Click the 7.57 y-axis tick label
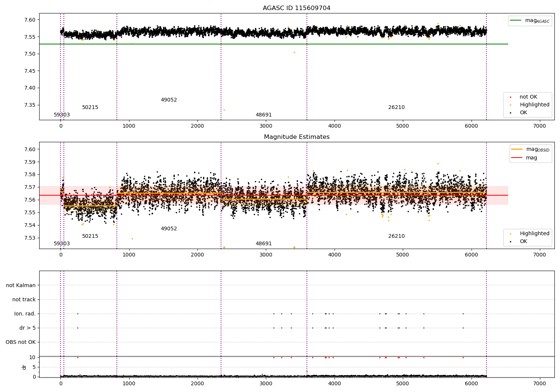 click(29, 187)
